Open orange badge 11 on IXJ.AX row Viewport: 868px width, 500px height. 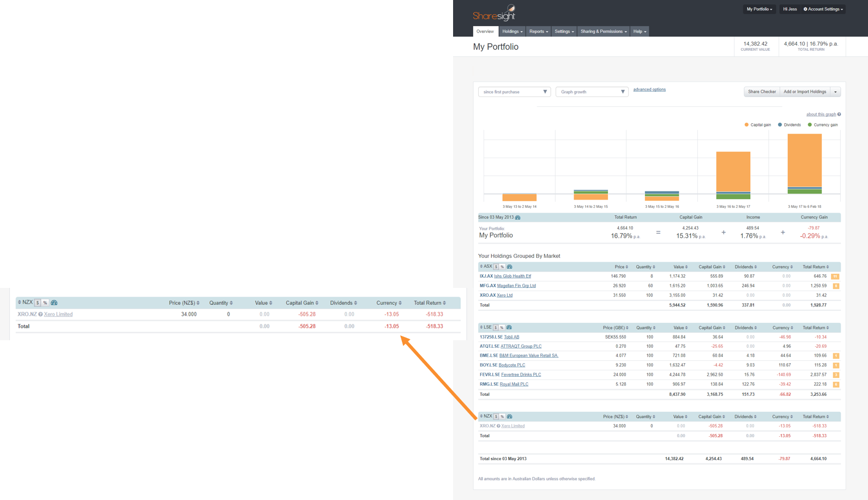[x=835, y=276]
